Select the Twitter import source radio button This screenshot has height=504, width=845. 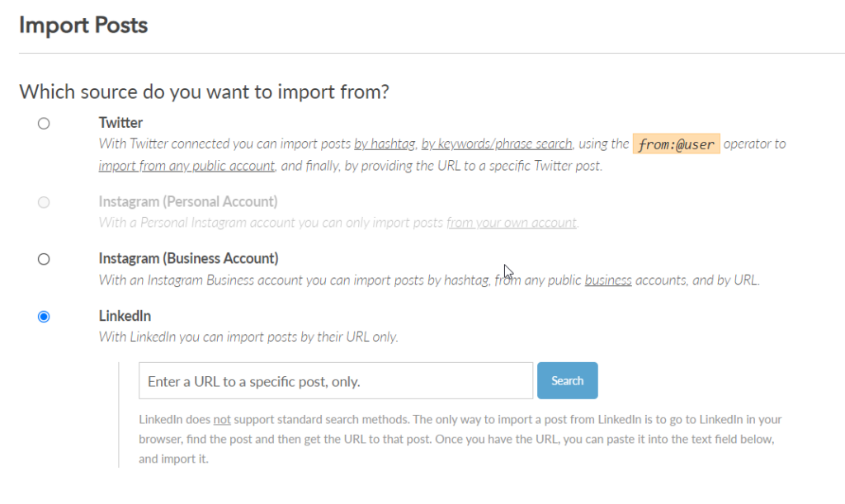click(x=44, y=123)
